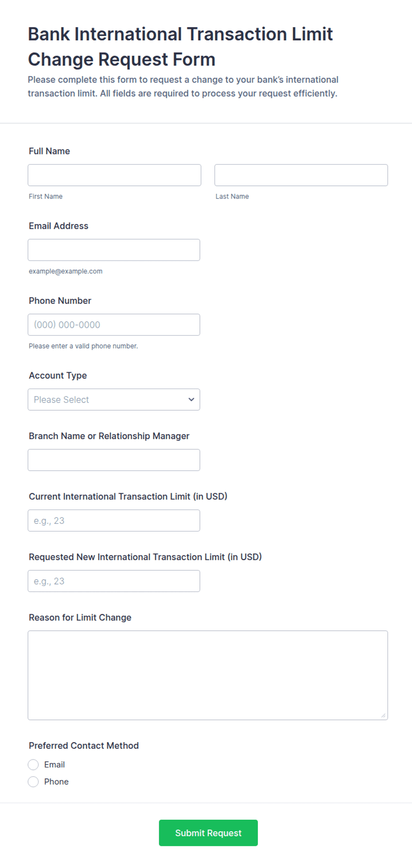Click the Submit Request button
Viewport: 412px width, 868px height.
pos(208,833)
